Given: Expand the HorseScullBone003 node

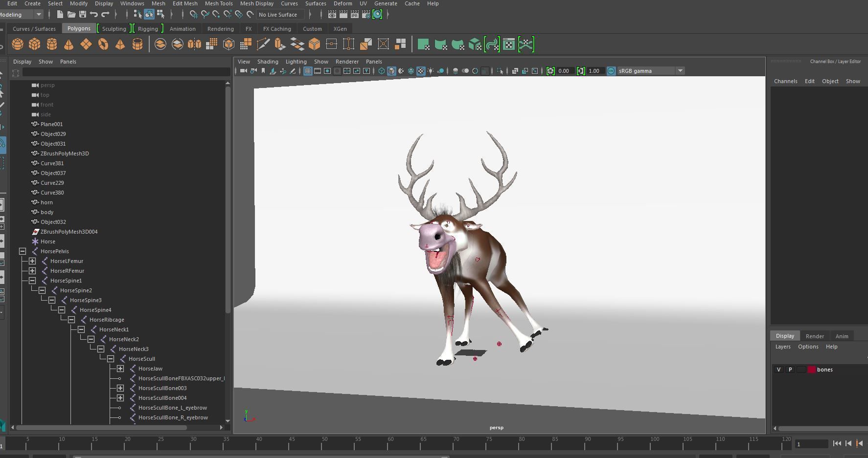Looking at the screenshot, I should tap(120, 388).
